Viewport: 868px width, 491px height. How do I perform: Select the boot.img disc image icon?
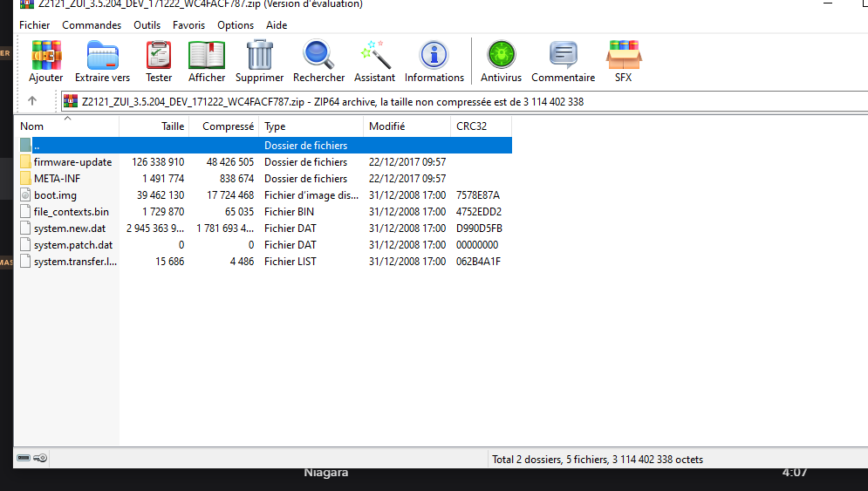[25, 194]
